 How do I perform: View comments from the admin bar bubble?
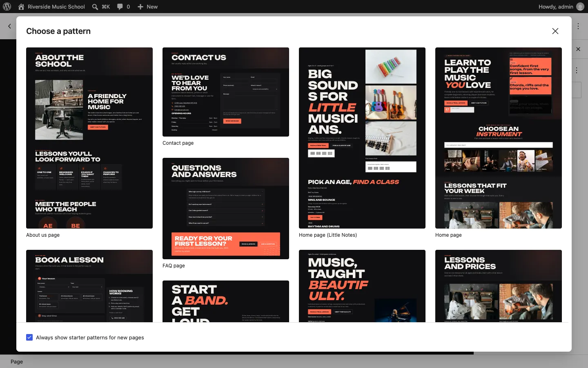(x=123, y=7)
